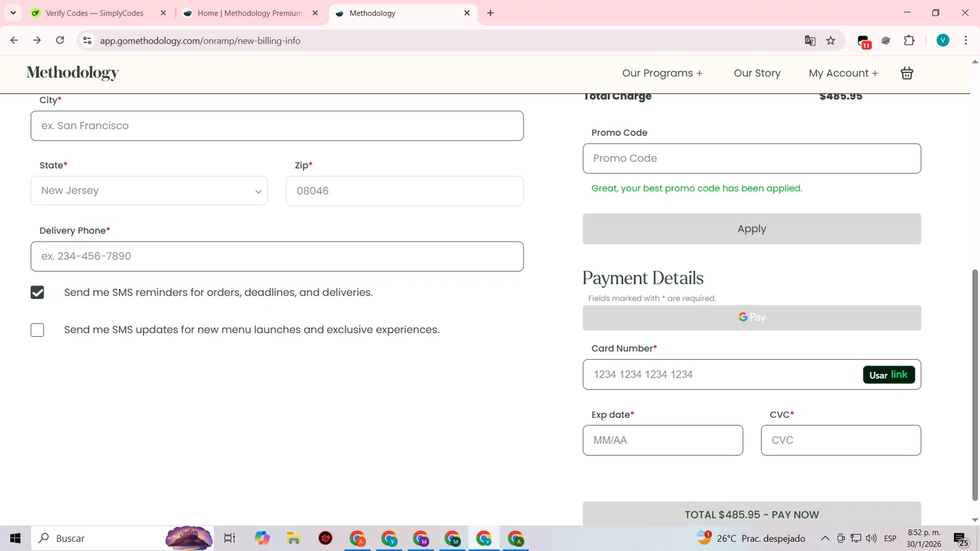Click the Methodology logo
This screenshot has width=980, height=551.
coord(73,73)
